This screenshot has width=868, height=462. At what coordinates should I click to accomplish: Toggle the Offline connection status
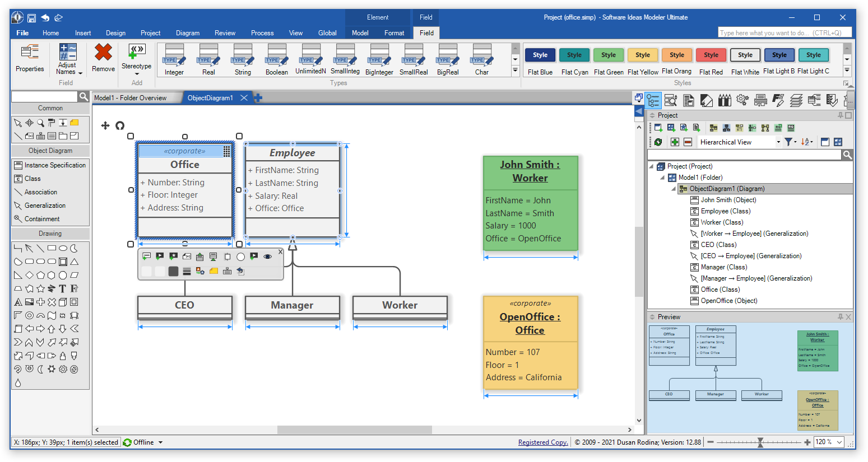[x=143, y=442]
